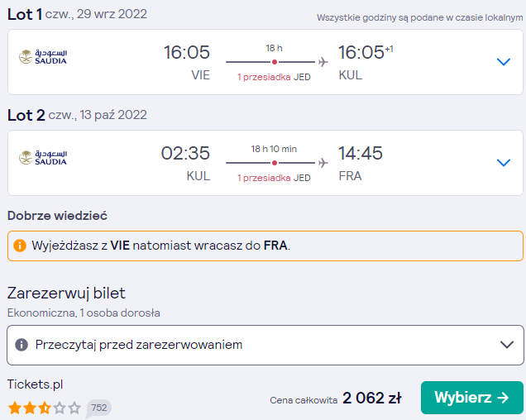
Task: Click 1 przesiadka JED in Lot 1
Action: pyautogui.click(x=274, y=77)
